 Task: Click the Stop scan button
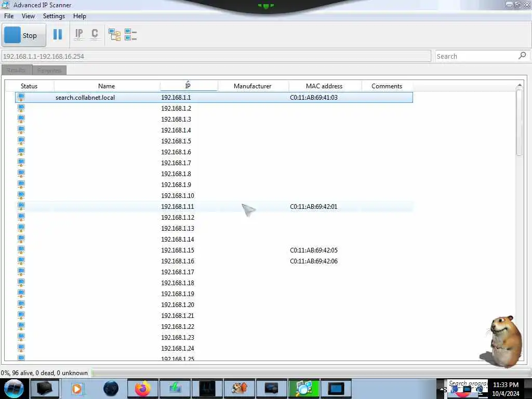pyautogui.click(x=24, y=35)
